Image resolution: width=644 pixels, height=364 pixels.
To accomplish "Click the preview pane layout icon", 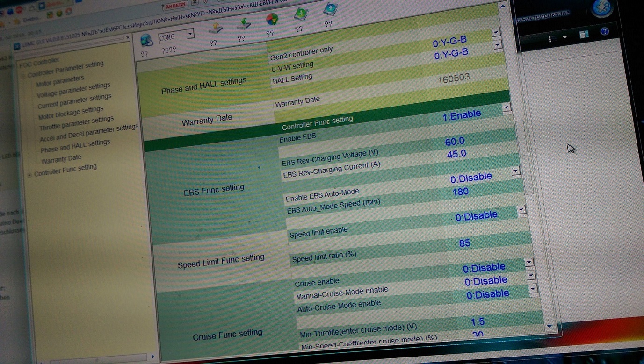I will (583, 35).
